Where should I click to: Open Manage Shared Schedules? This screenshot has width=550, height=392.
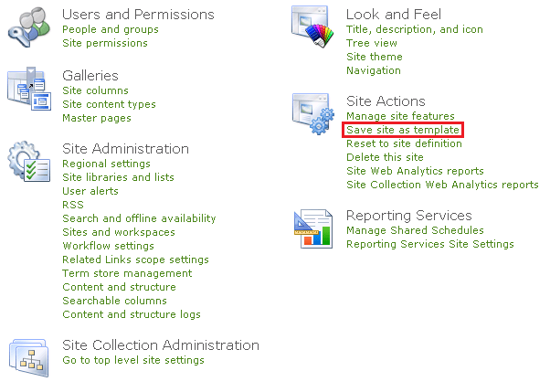tap(415, 230)
